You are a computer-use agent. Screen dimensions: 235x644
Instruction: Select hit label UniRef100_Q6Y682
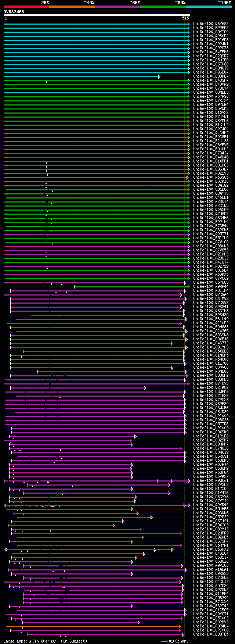coord(211,24)
